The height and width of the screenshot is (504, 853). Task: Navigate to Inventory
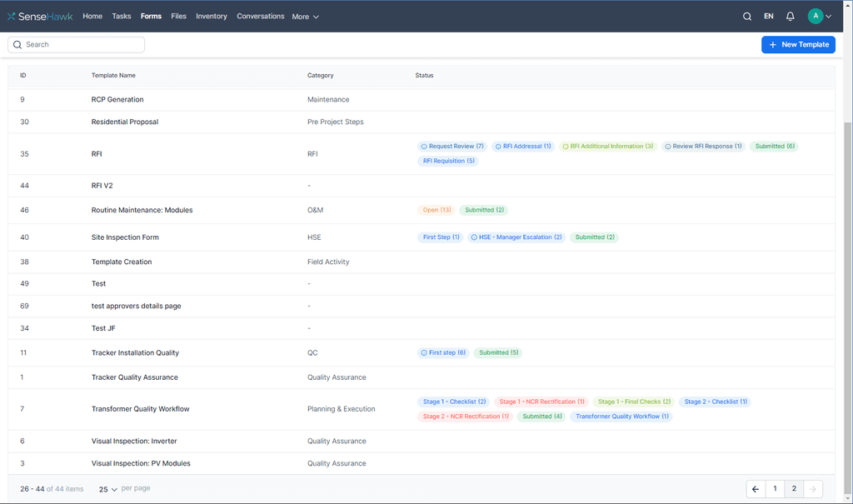(x=211, y=17)
